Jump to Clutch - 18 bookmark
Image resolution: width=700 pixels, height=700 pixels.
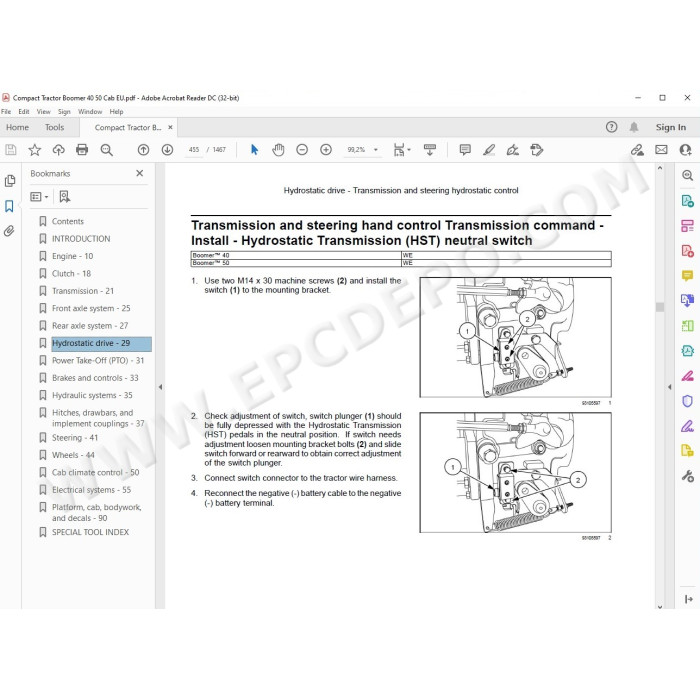(x=71, y=274)
